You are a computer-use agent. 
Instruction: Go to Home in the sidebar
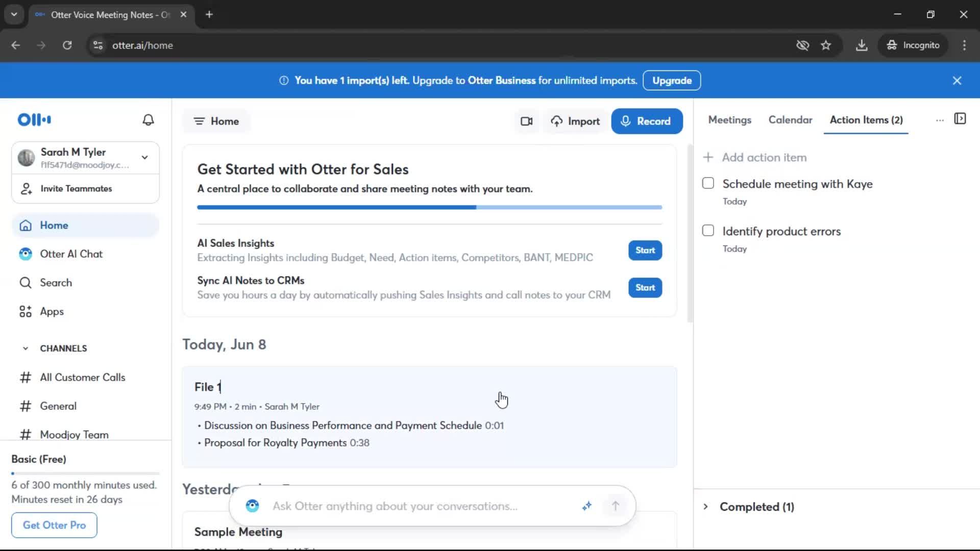tap(85, 226)
